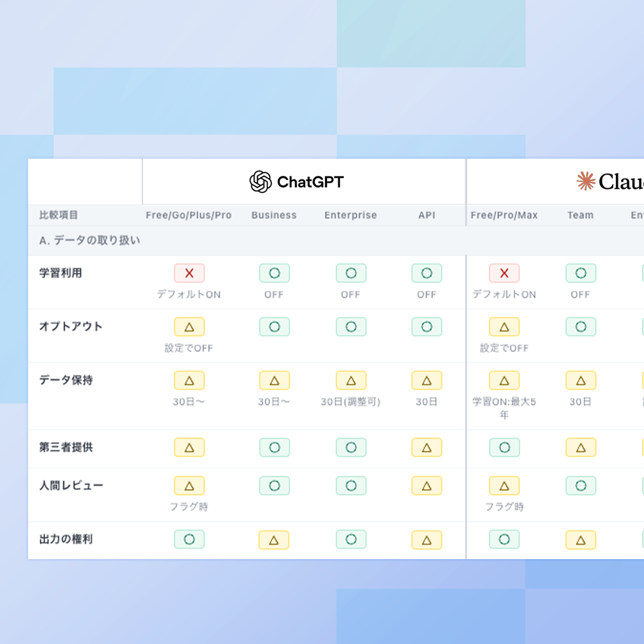The width and height of the screenshot is (644, 644).
Task: Click triangle for 人間レビュー under Free/Go/Plus/Pro
Action: (x=189, y=486)
